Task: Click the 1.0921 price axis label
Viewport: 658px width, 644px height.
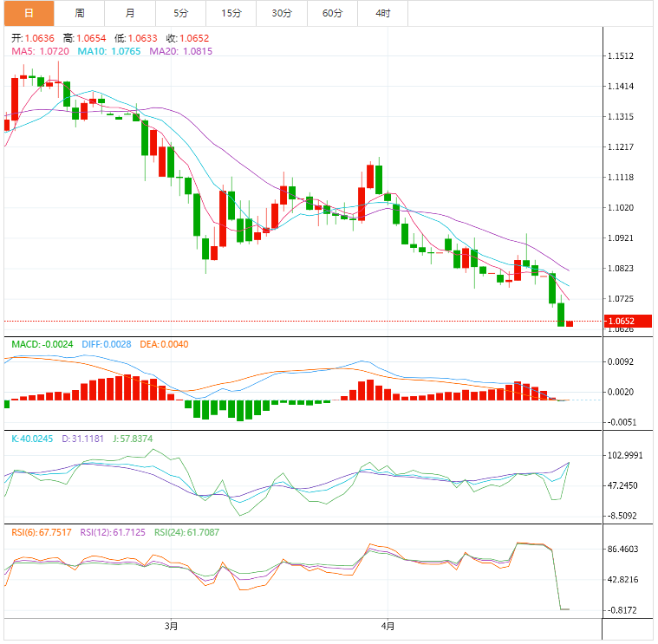Action: coord(621,237)
